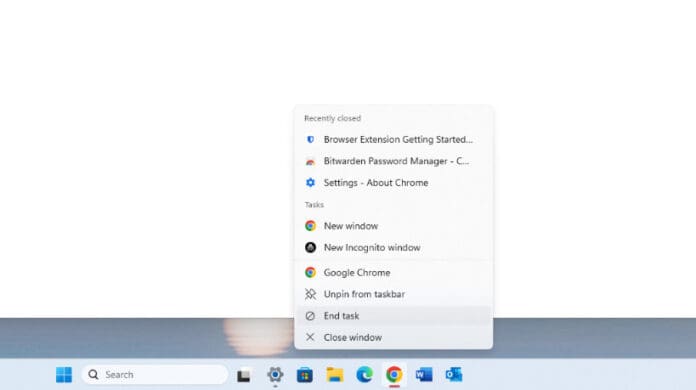Open Microsoft Store from taskbar
The width and height of the screenshot is (696, 390).
point(304,375)
